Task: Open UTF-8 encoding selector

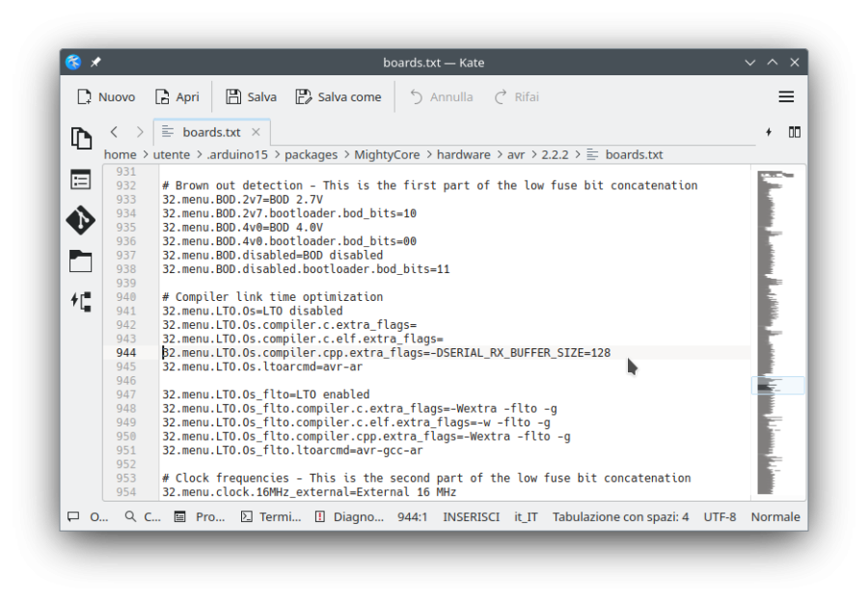Action: point(719,517)
